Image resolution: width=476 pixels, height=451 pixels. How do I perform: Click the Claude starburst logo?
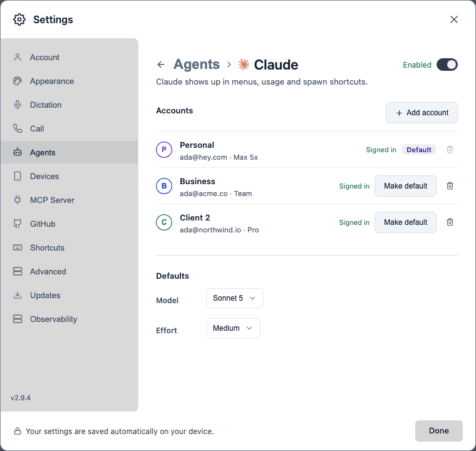pos(244,65)
